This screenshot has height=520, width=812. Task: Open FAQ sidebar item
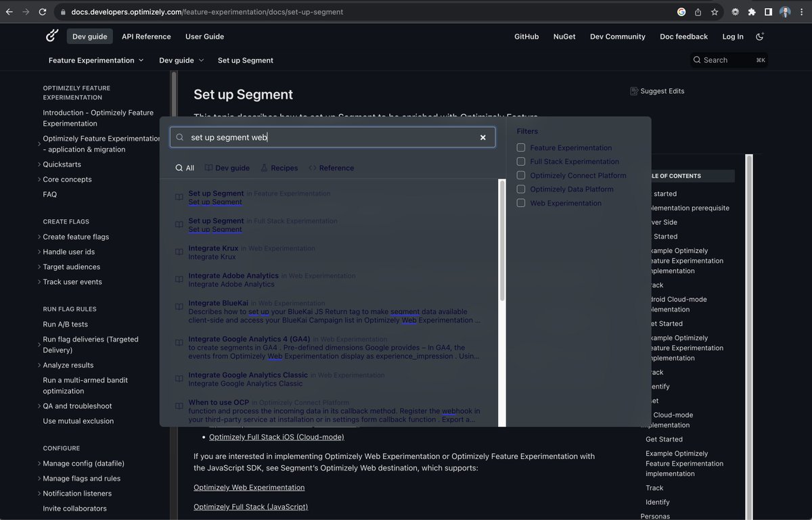50,194
